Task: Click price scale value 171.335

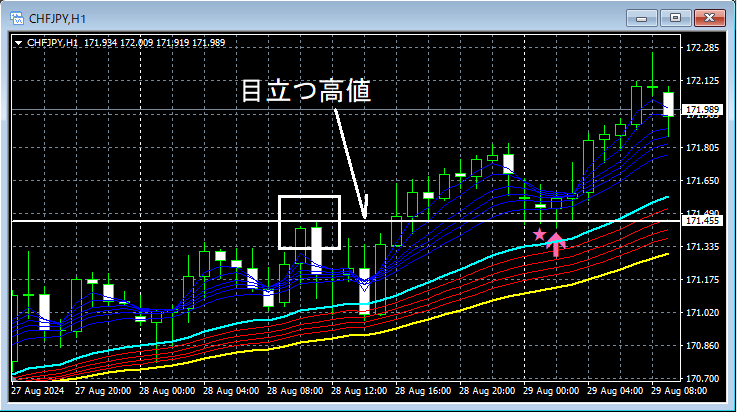Action: coord(702,247)
